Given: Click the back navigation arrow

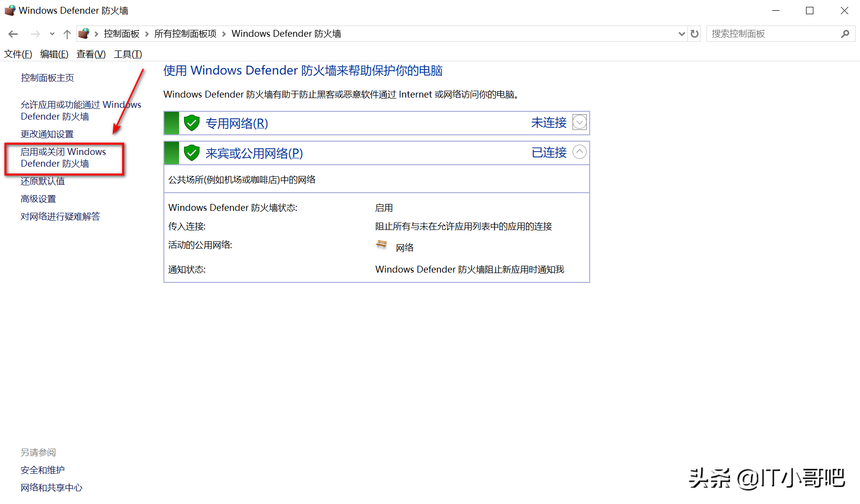Looking at the screenshot, I should coord(13,33).
